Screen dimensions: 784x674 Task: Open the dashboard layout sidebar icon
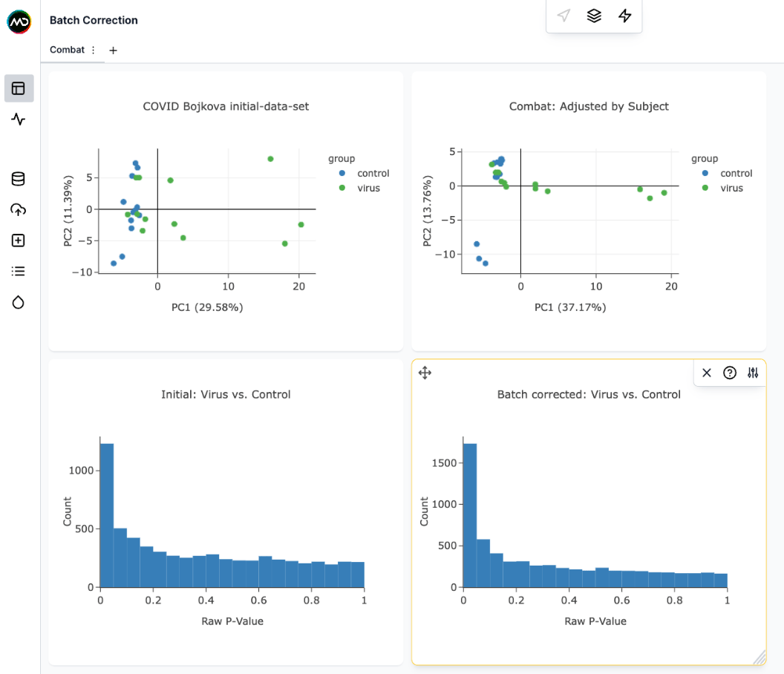pyautogui.click(x=19, y=88)
